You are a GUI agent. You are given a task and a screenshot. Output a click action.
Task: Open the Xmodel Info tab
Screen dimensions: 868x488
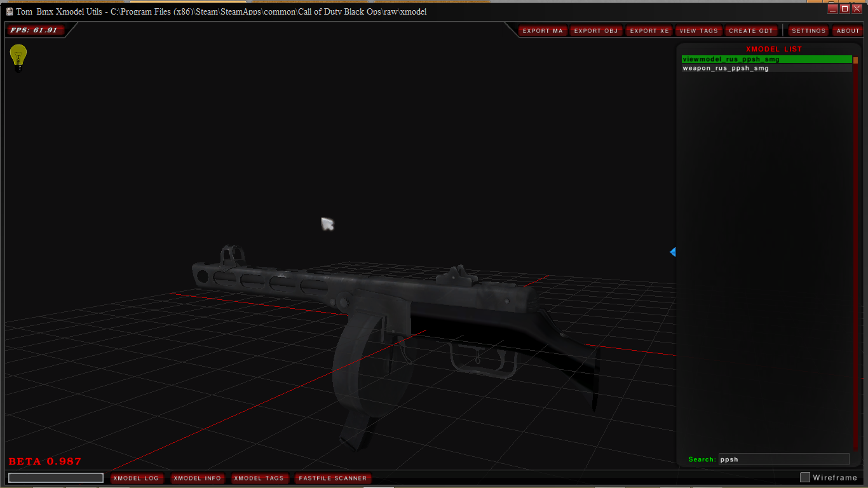click(197, 478)
